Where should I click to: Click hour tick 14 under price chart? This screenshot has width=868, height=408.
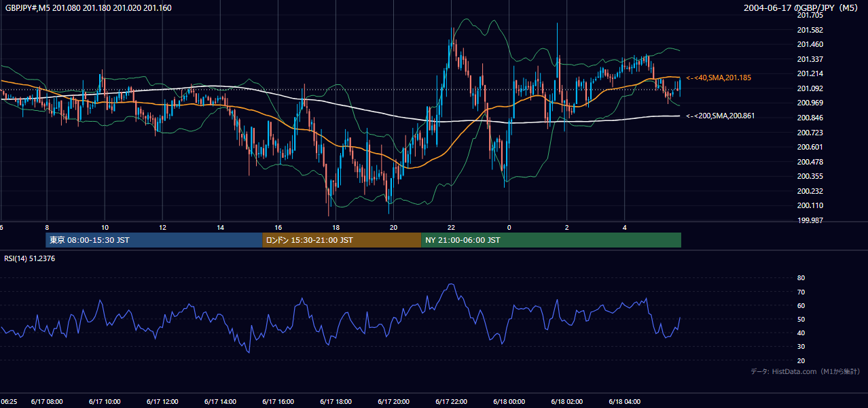pos(220,227)
